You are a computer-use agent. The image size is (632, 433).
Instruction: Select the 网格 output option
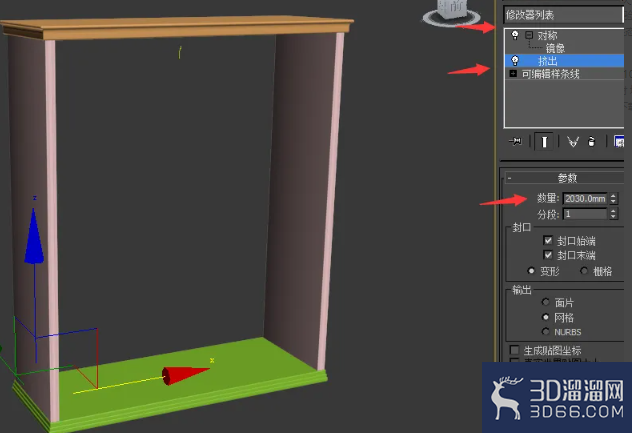point(546,317)
